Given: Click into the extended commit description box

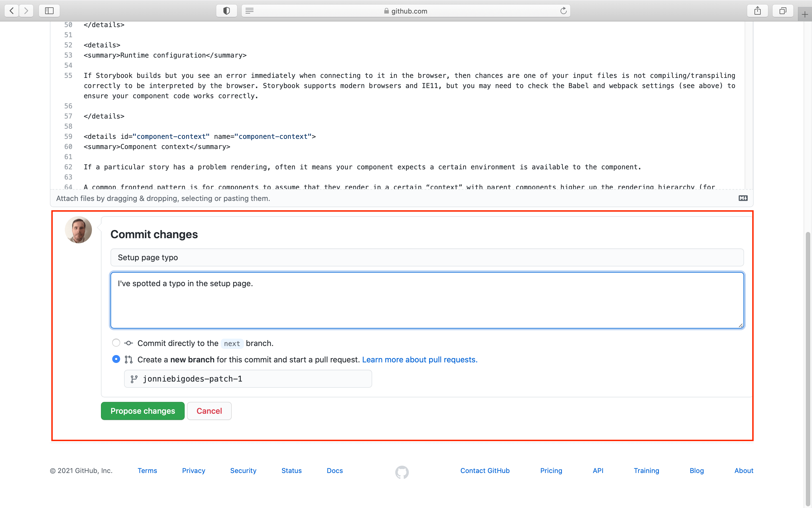Looking at the screenshot, I should coord(427,300).
